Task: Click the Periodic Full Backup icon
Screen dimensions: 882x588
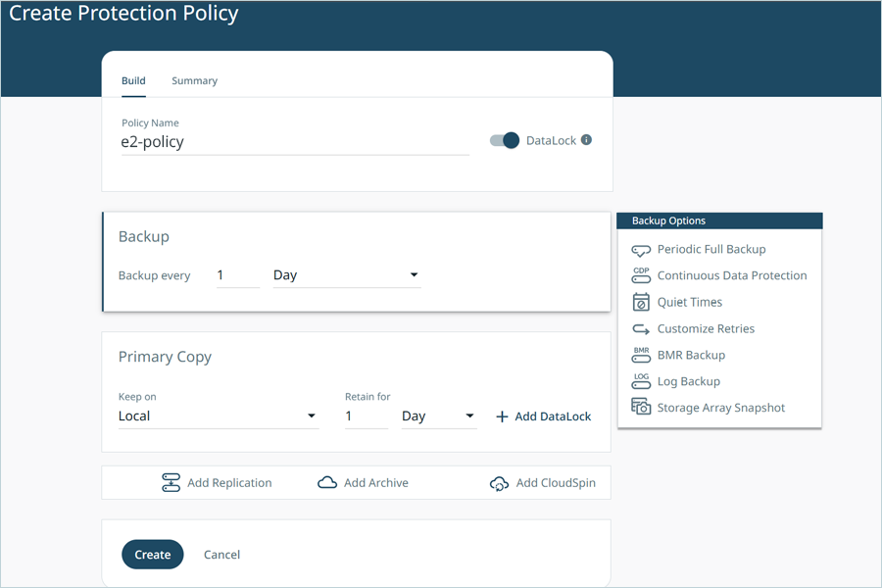Action: [x=641, y=251]
